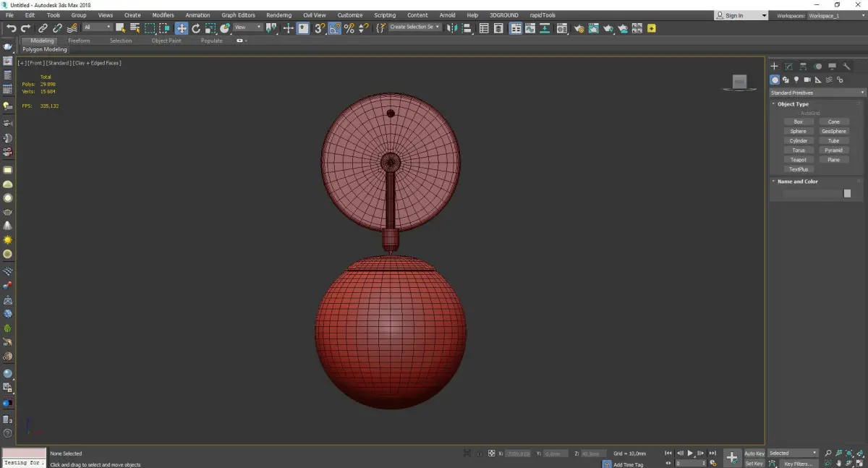Open the Schematic View icon
The image size is (868, 468).
tap(544, 28)
